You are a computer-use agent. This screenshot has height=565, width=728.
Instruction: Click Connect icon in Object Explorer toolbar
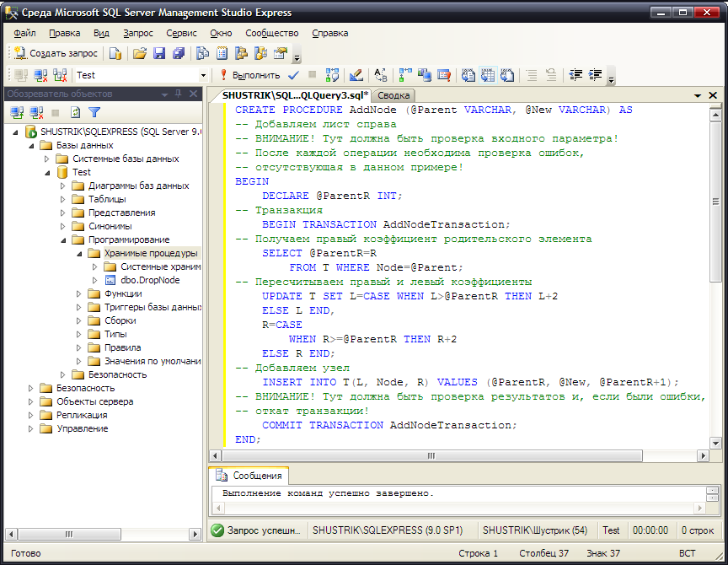tap(17, 112)
